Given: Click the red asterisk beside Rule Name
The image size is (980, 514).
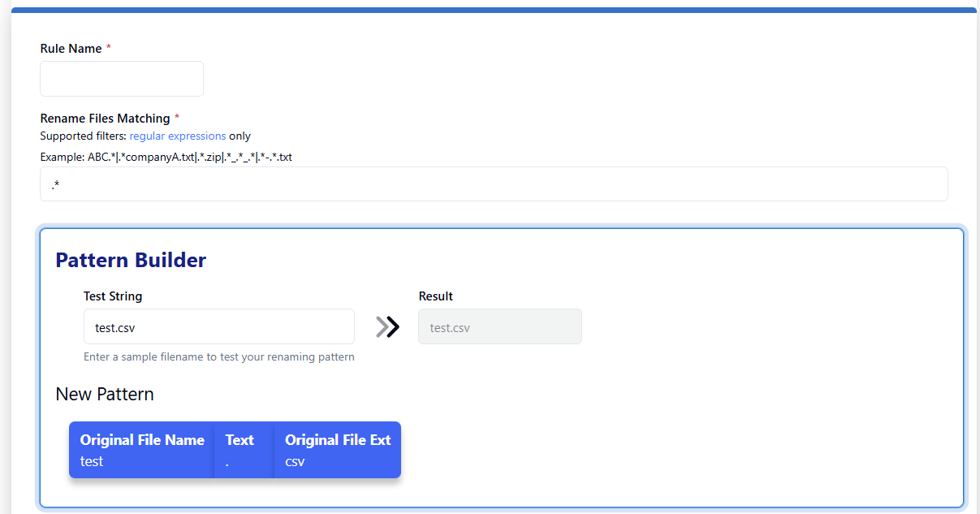Looking at the screenshot, I should point(109,48).
